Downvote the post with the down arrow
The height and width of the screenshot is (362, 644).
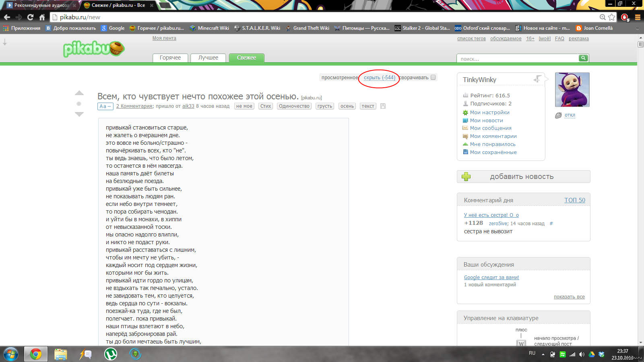[x=79, y=114]
